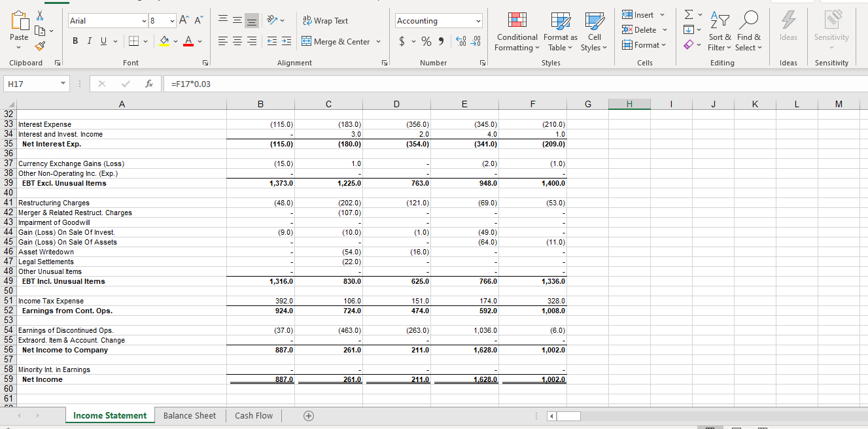The height and width of the screenshot is (429, 868).
Task: Apply currency format with the dollar sign icon
Action: [400, 41]
